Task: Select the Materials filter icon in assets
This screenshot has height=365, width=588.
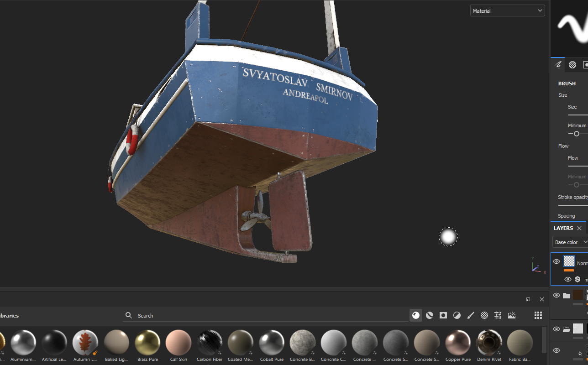Action: click(416, 315)
